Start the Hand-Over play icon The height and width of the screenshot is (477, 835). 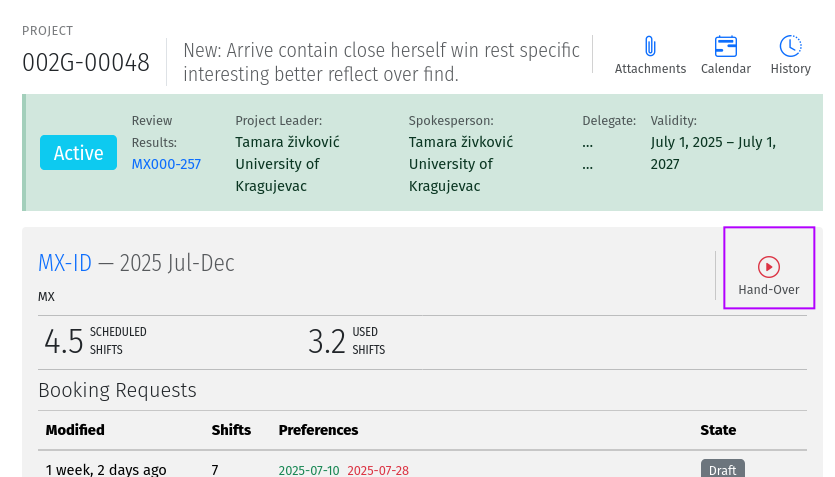[x=768, y=267]
